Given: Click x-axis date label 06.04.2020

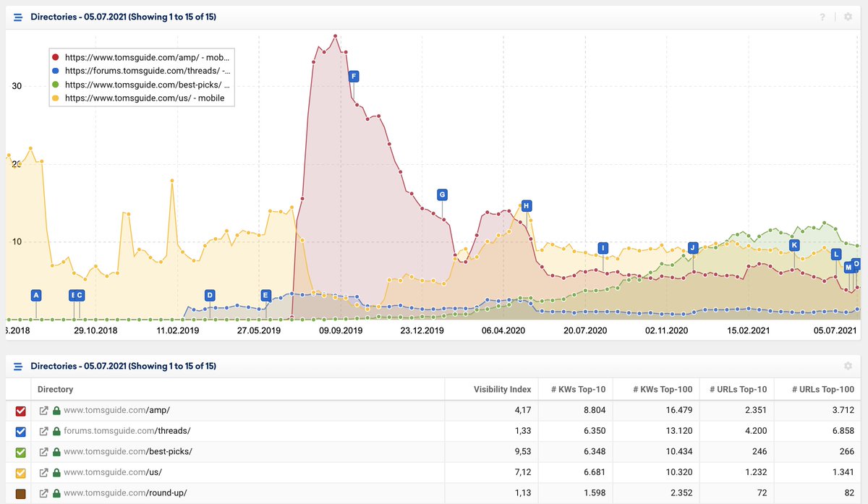Looking at the screenshot, I should 503,330.
